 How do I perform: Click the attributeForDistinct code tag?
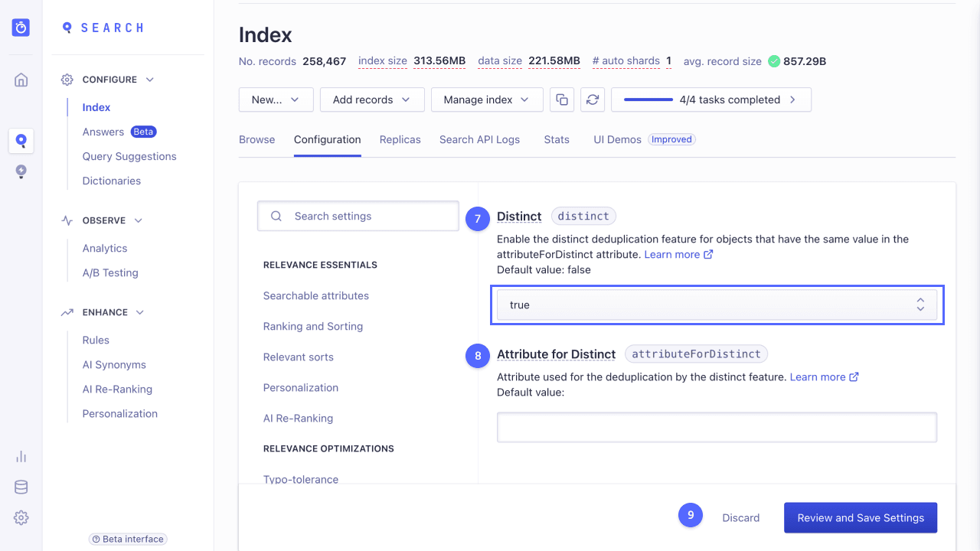[696, 354]
